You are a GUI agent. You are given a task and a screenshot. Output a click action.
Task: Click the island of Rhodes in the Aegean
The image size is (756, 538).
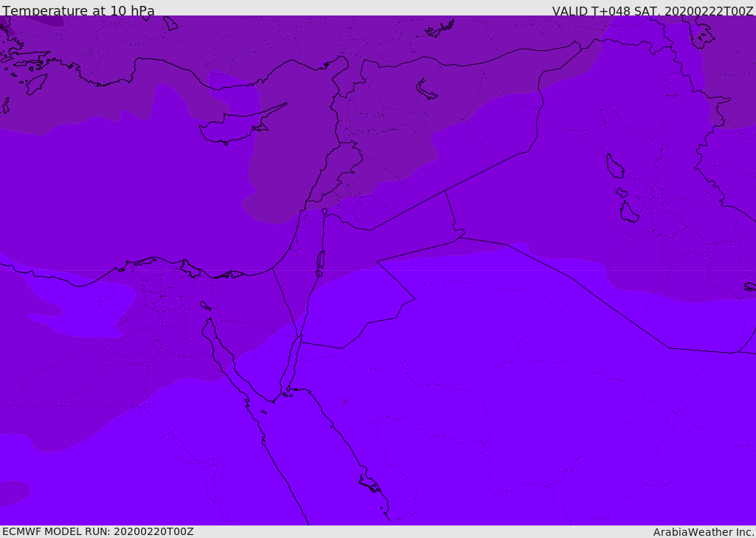coord(37,84)
